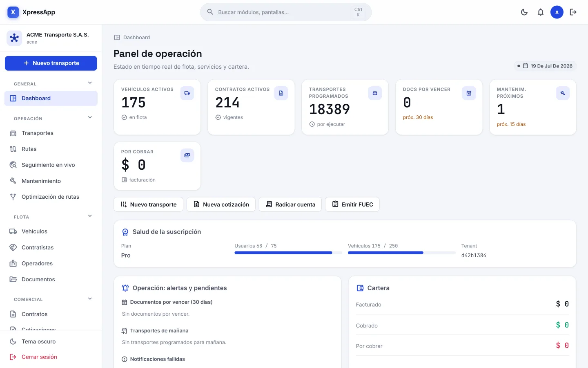Open Transportes in sidebar

tap(51, 133)
